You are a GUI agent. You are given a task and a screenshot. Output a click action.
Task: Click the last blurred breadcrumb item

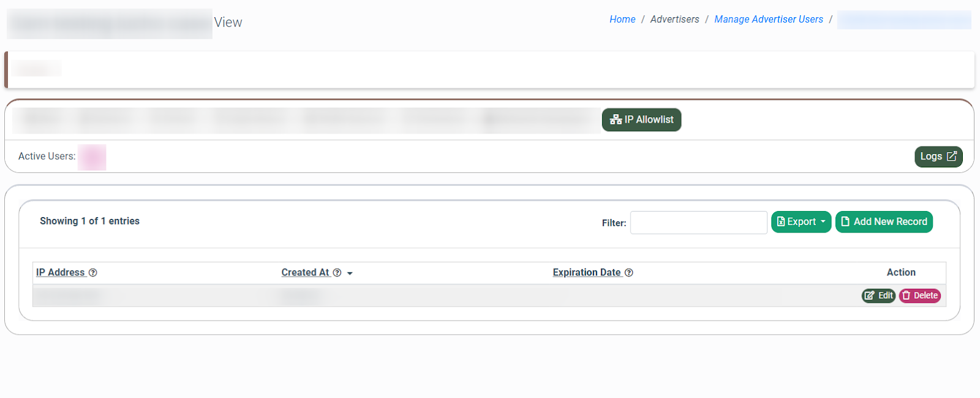coord(903,20)
